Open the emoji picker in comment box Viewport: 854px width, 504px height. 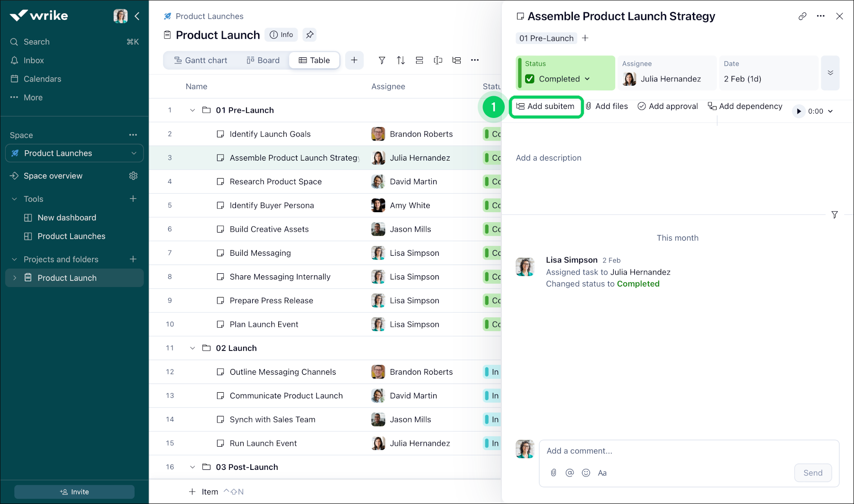pos(586,473)
